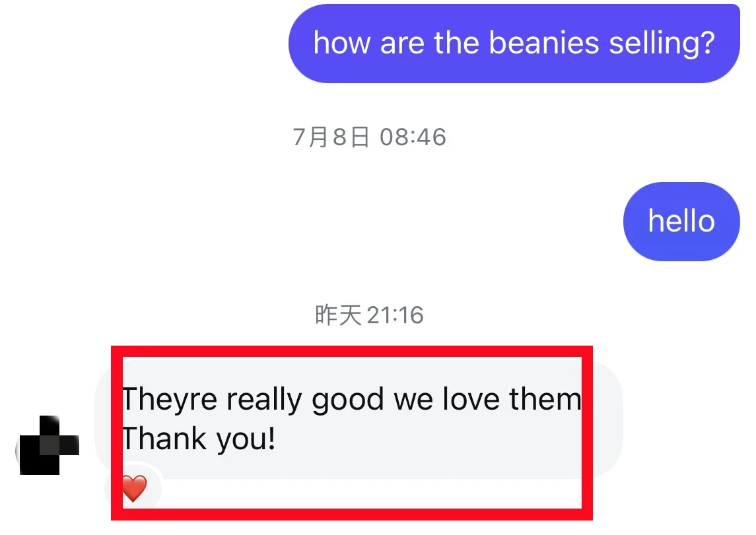This screenshot has width=756, height=535.
Task: Select the "Theyre really good we love them" line
Action: pos(351,400)
